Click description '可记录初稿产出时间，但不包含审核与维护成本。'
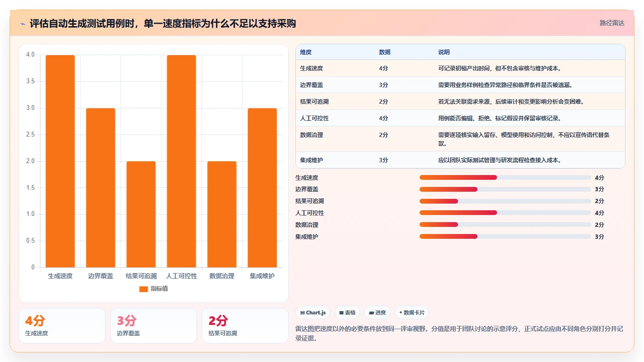Screen dimensions: 644x362 pos(500,68)
